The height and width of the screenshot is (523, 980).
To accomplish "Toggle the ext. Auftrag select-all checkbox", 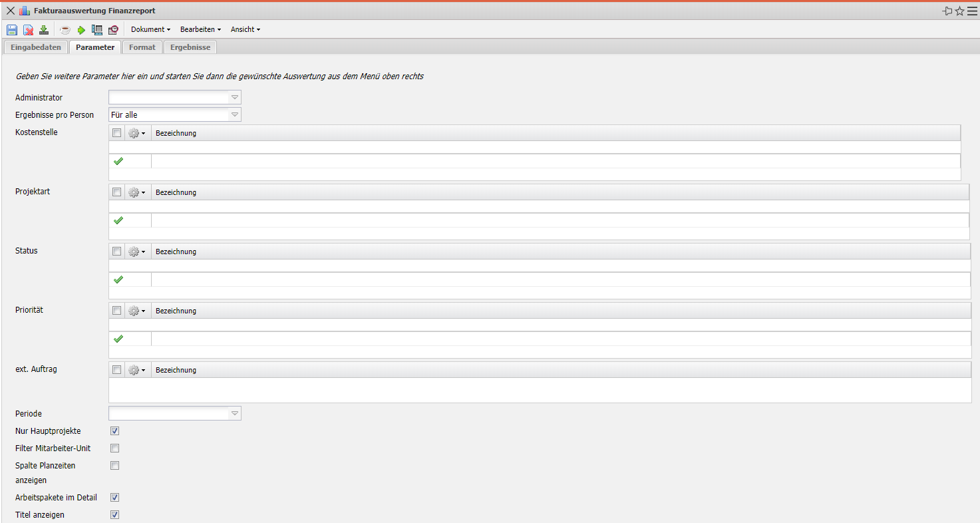I will (117, 370).
